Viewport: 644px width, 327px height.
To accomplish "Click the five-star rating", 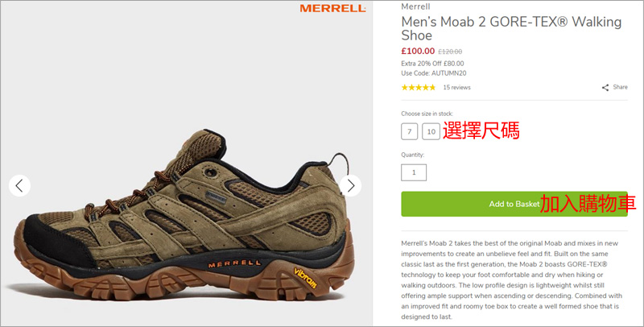I will coord(418,87).
